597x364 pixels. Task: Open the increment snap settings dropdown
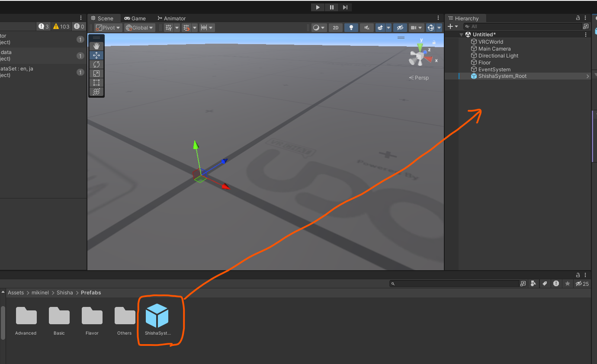click(x=206, y=28)
